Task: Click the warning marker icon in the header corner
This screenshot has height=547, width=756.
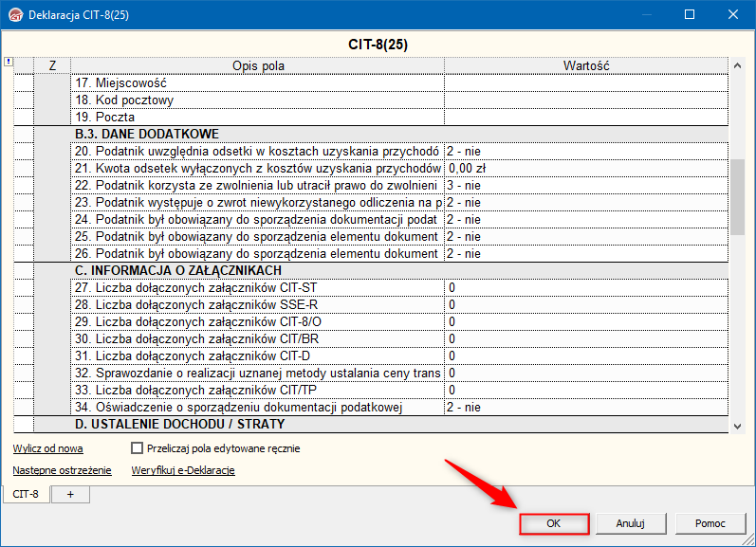Action: click(9, 62)
